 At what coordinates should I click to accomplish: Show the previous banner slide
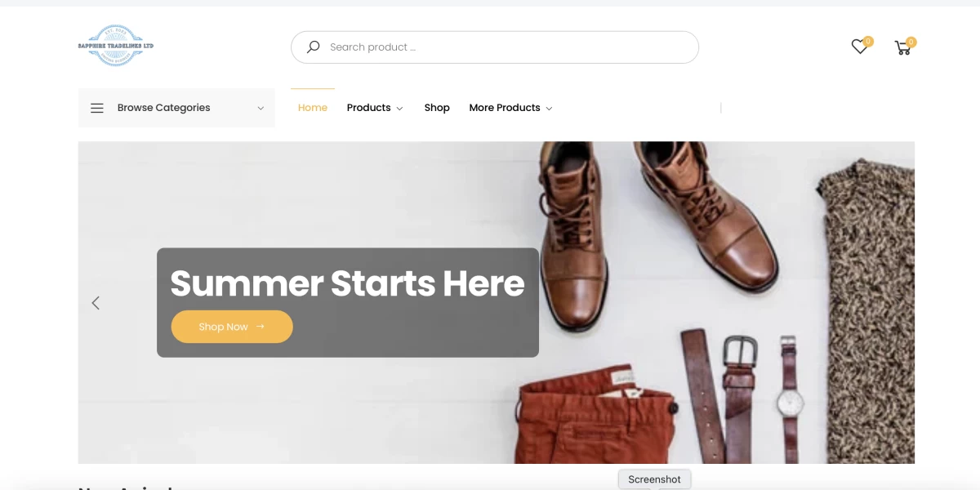coord(96,303)
